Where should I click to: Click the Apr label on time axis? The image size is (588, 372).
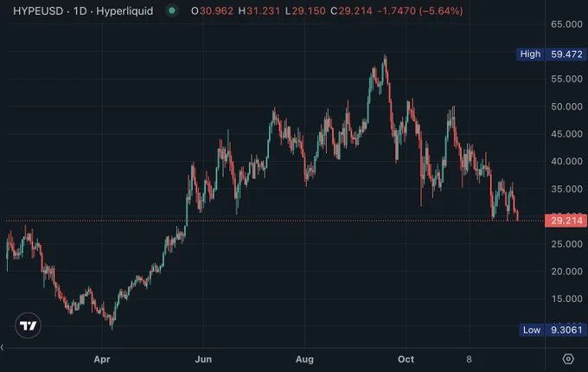click(x=102, y=359)
